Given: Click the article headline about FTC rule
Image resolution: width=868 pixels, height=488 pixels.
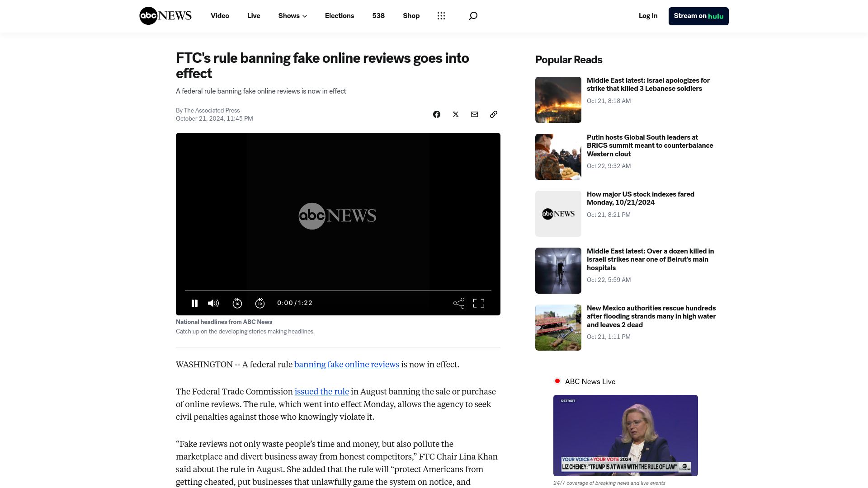Looking at the screenshot, I should pos(322,66).
